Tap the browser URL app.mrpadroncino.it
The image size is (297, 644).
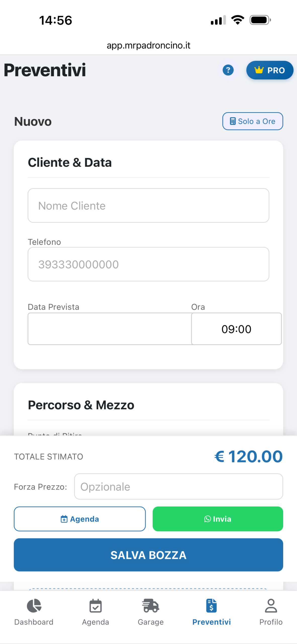point(148,45)
